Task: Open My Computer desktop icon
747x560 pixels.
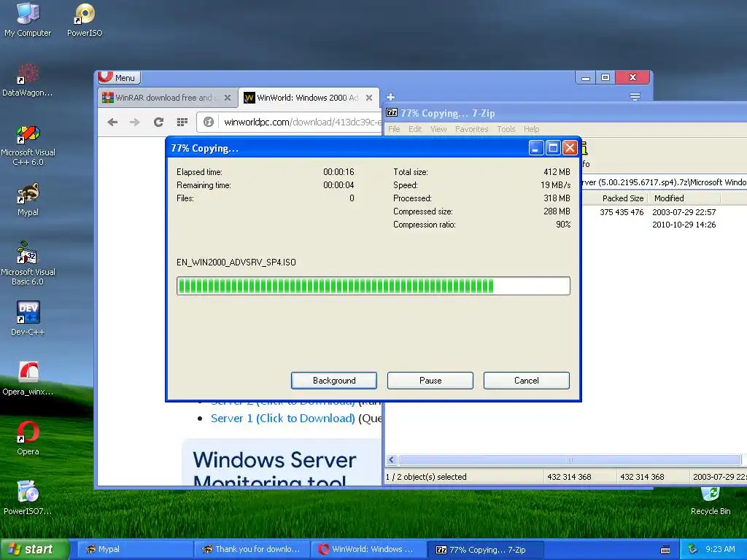Action: (x=28, y=20)
